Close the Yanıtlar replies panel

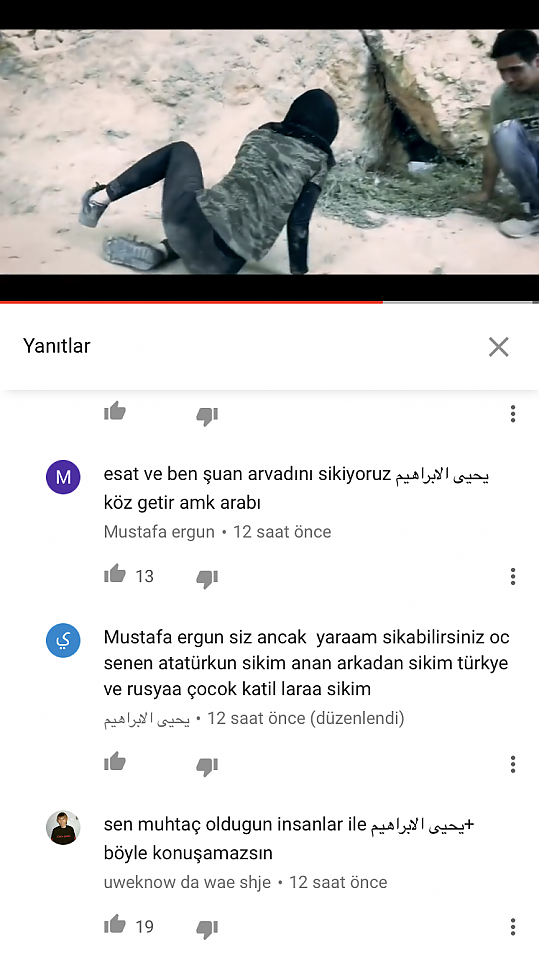coord(499,347)
